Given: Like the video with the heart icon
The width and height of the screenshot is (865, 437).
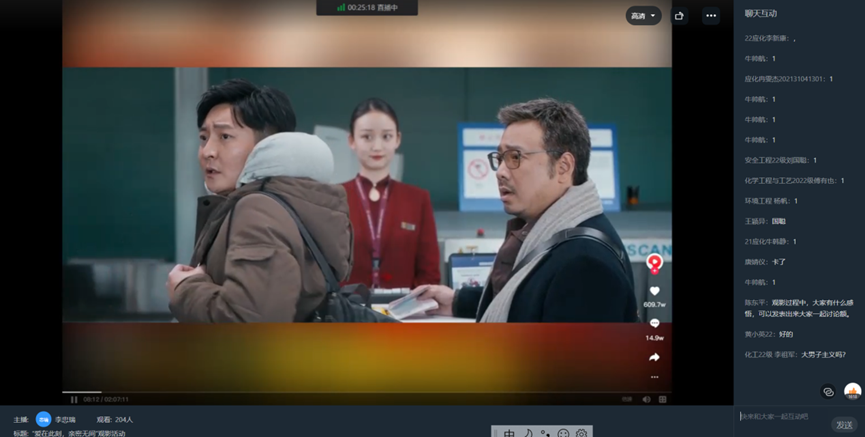Looking at the screenshot, I should coord(654,291).
